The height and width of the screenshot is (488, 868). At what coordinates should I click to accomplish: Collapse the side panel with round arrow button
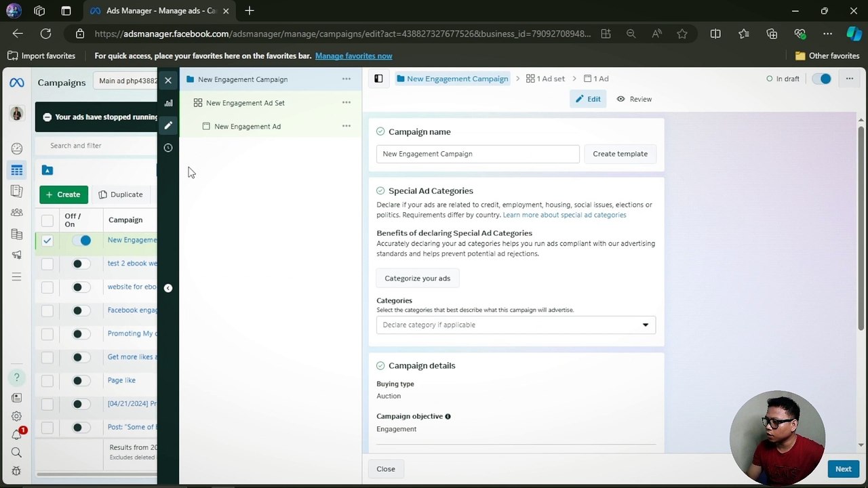(168, 288)
